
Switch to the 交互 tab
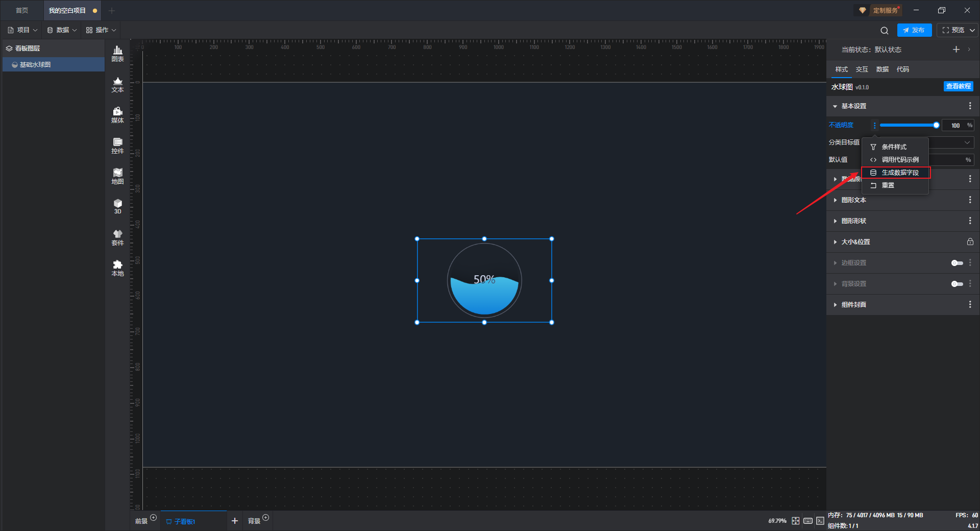[862, 69]
